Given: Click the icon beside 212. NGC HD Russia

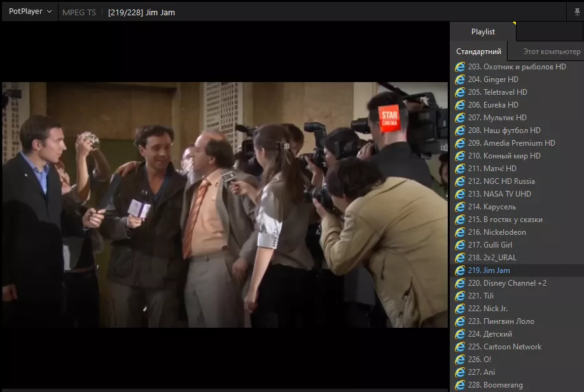Looking at the screenshot, I should [x=460, y=181].
